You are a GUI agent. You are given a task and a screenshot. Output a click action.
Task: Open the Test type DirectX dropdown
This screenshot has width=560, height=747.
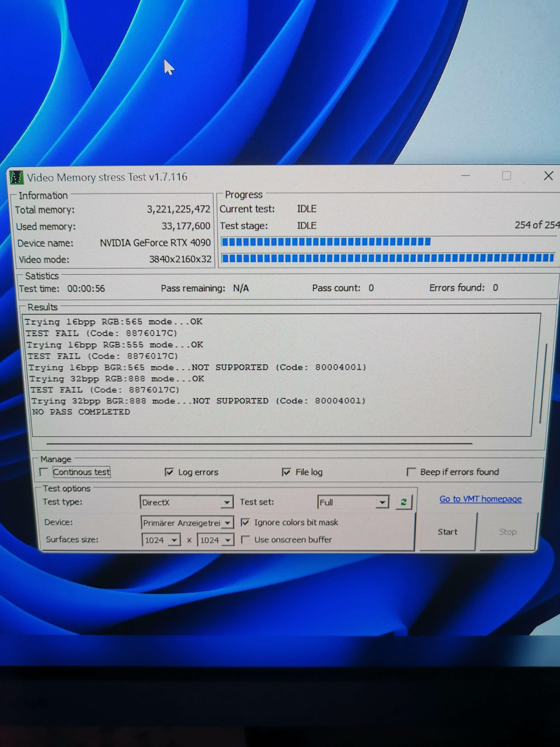tap(227, 503)
